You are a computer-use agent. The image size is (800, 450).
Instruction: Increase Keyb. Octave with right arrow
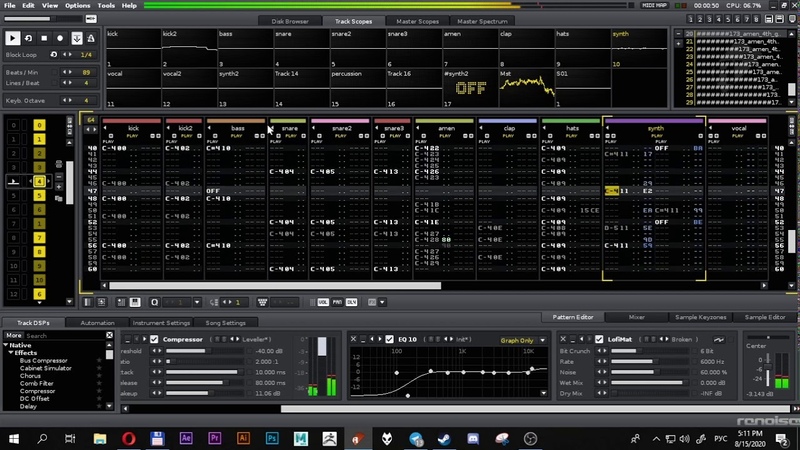click(x=69, y=101)
